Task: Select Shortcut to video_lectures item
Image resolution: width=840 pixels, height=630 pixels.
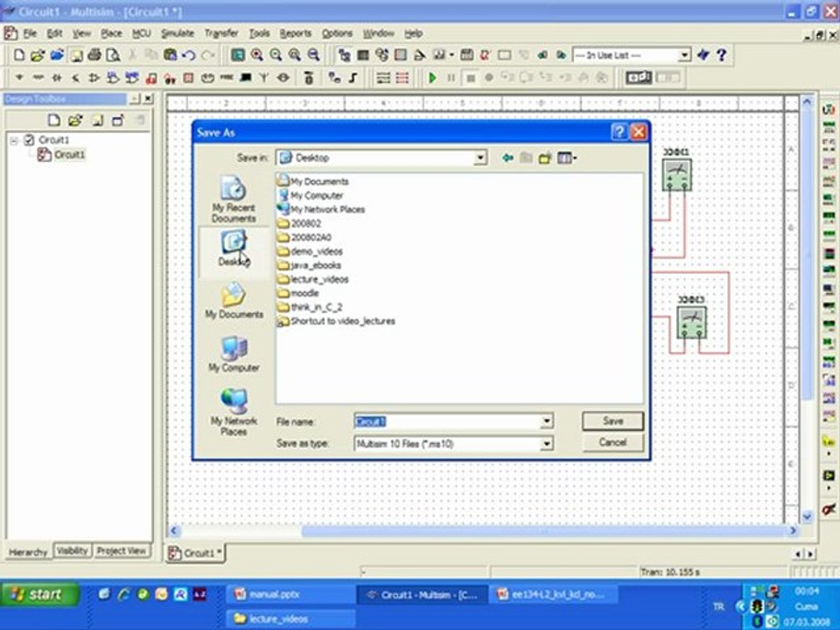Action: pos(336,321)
